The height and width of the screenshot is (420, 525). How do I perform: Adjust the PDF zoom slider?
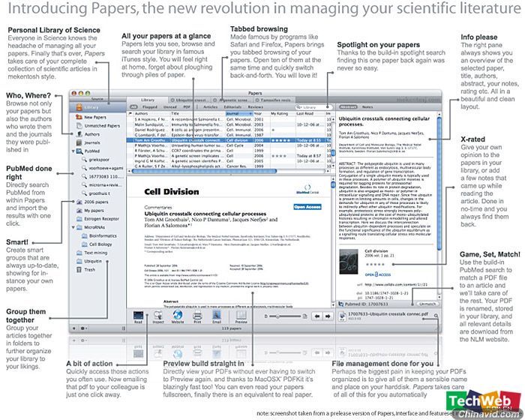pos(285,316)
